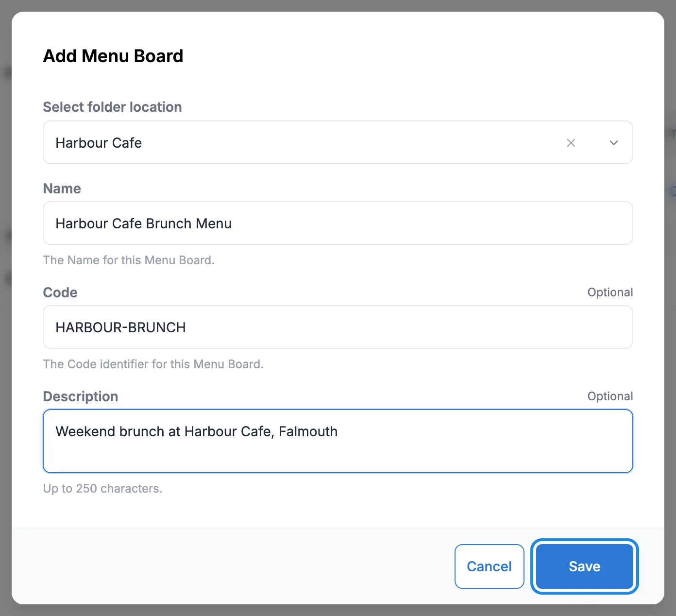Viewport: 676px width, 616px height.
Task: Click the Code identifier helper text
Action: [153, 364]
